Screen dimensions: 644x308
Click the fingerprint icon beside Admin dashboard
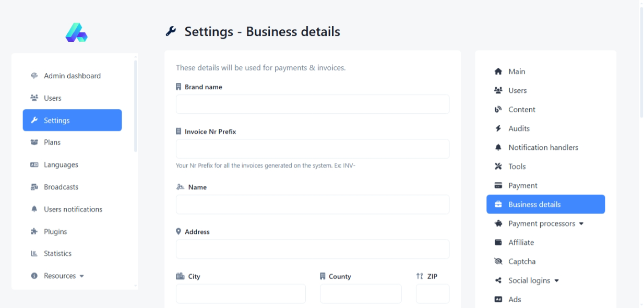pyautogui.click(x=34, y=76)
